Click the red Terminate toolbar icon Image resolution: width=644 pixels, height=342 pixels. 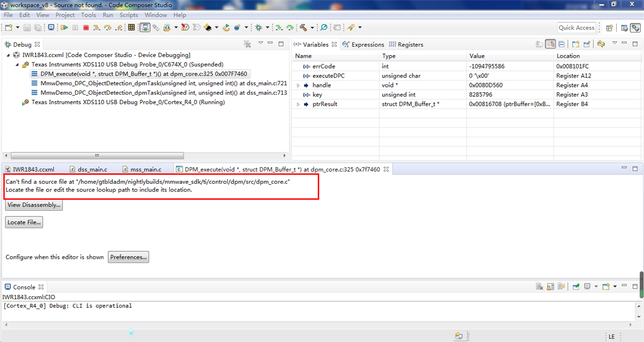[x=86, y=27]
